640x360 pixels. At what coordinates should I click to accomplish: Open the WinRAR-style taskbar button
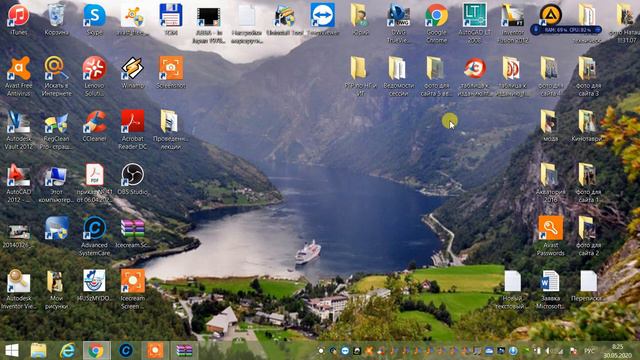pos(184,350)
